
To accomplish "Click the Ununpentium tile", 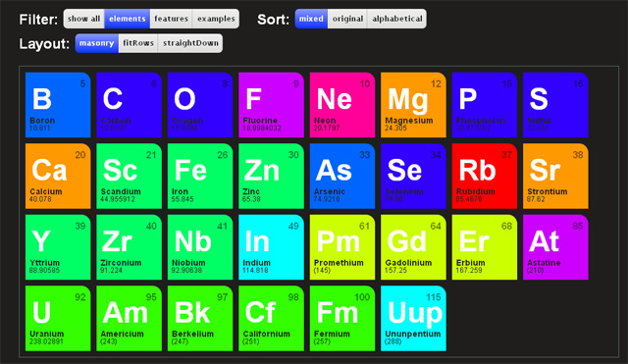I will [x=413, y=318].
